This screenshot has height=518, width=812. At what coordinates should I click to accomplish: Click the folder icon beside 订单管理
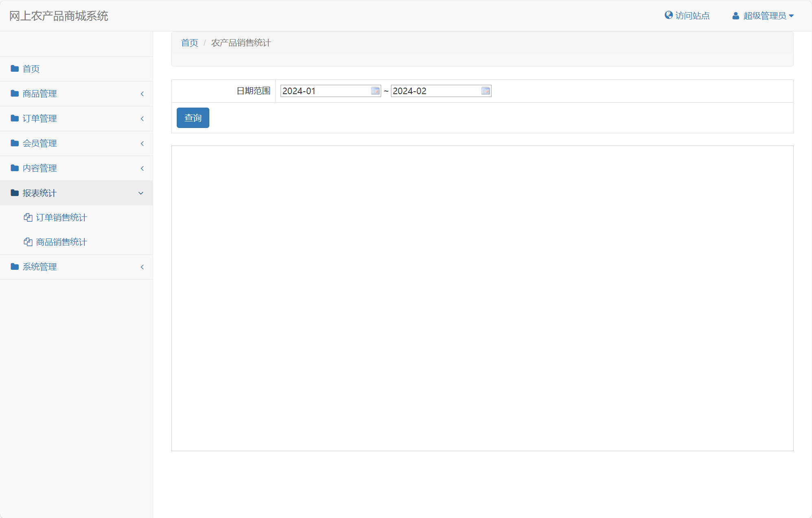pos(14,118)
